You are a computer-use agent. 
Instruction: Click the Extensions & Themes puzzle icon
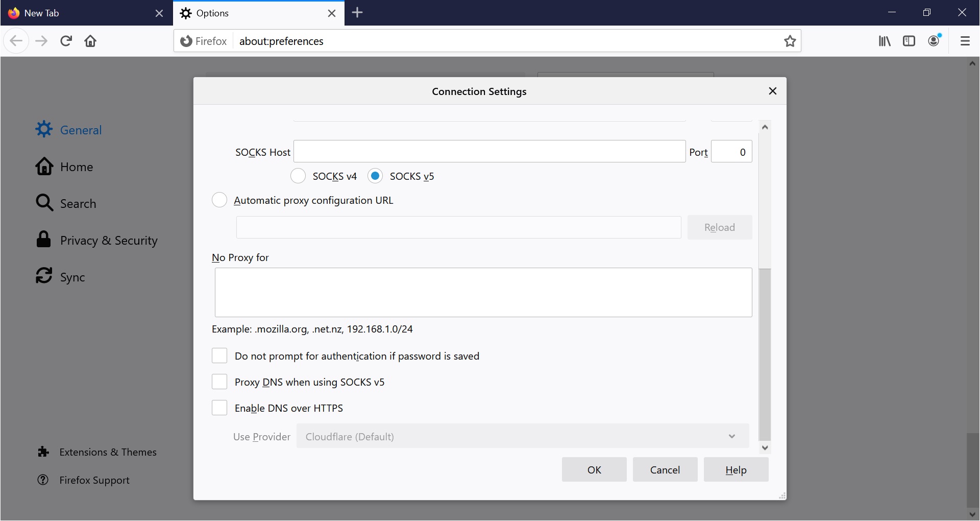[x=43, y=452]
